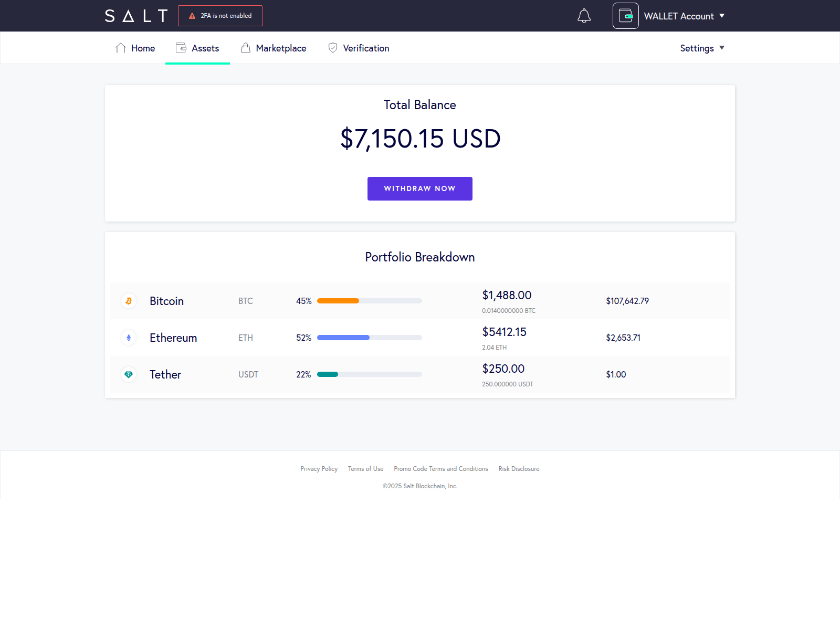Click the $7,150.15 USD total balance
The height and width of the screenshot is (630, 840).
click(x=420, y=139)
